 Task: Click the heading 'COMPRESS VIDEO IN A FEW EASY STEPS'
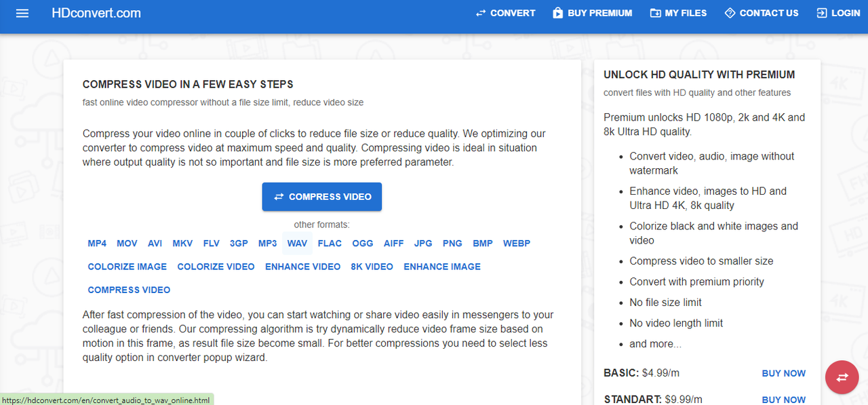tap(188, 85)
